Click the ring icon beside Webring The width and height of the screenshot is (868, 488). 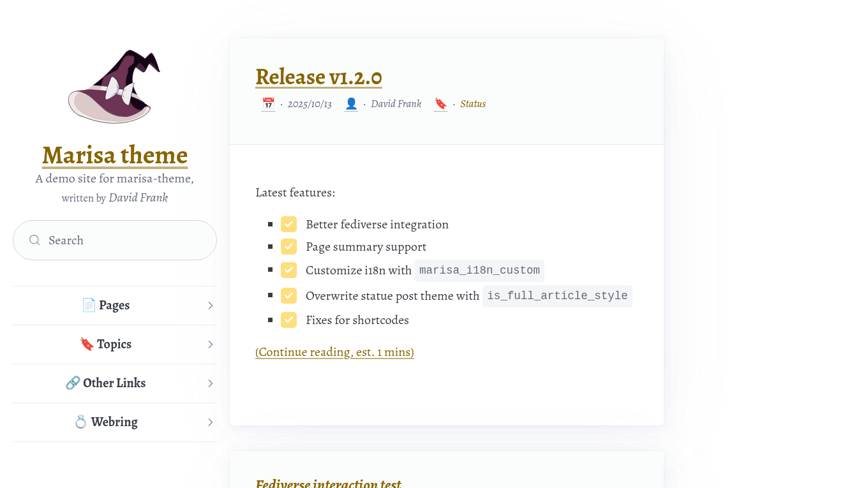pos(81,422)
